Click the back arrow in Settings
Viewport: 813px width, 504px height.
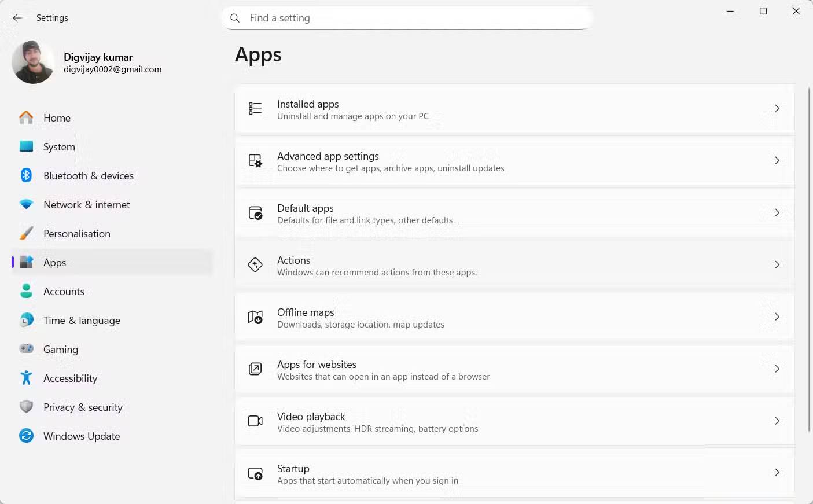17,18
